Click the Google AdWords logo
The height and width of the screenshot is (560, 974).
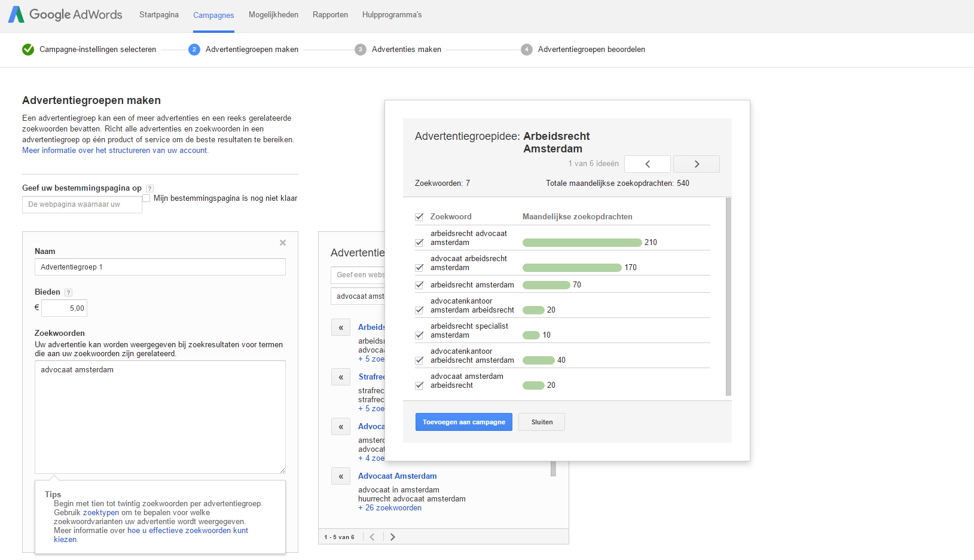coord(65,14)
